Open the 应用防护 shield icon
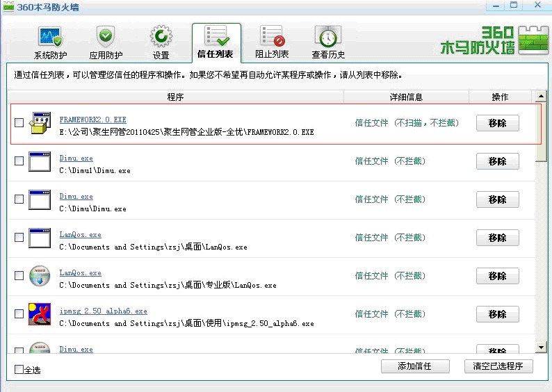The image size is (552, 392). point(106,36)
